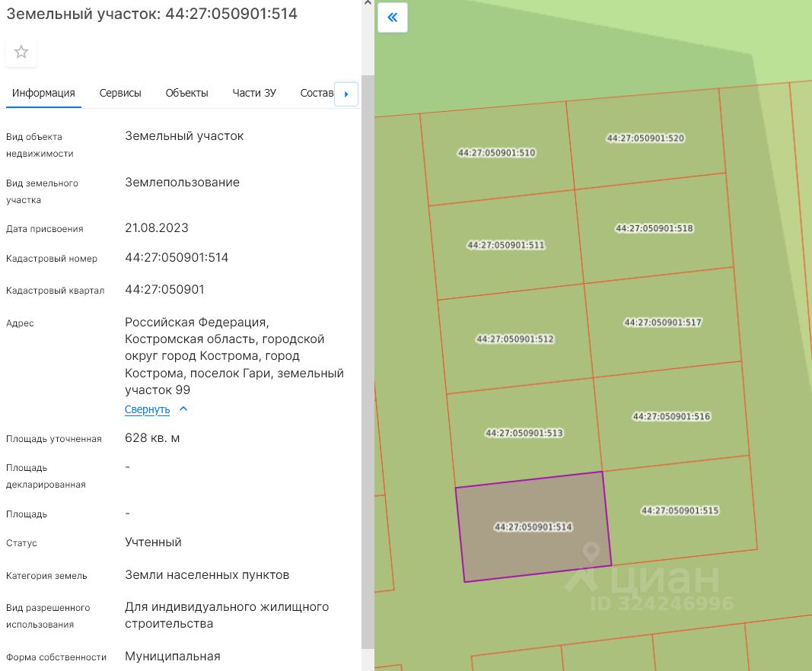Collapse the address with the Свернуть link

[x=147, y=409]
